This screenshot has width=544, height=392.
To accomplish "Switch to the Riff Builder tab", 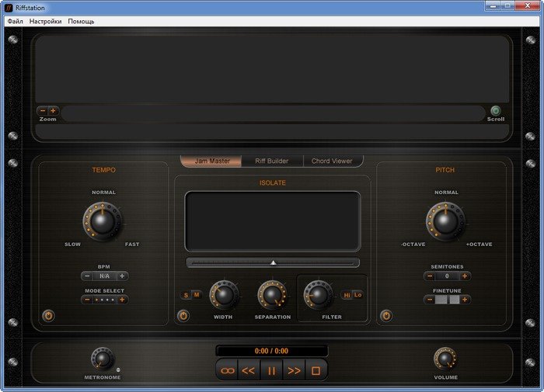I will point(271,161).
